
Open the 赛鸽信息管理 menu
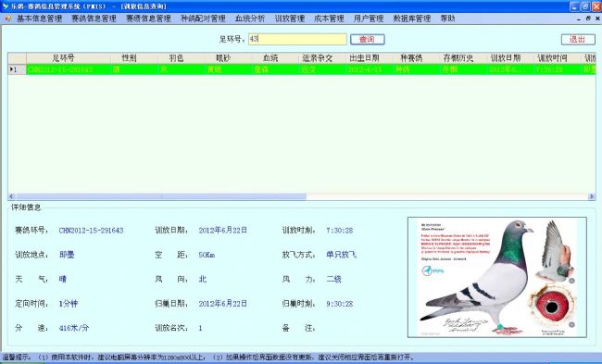tap(94, 19)
